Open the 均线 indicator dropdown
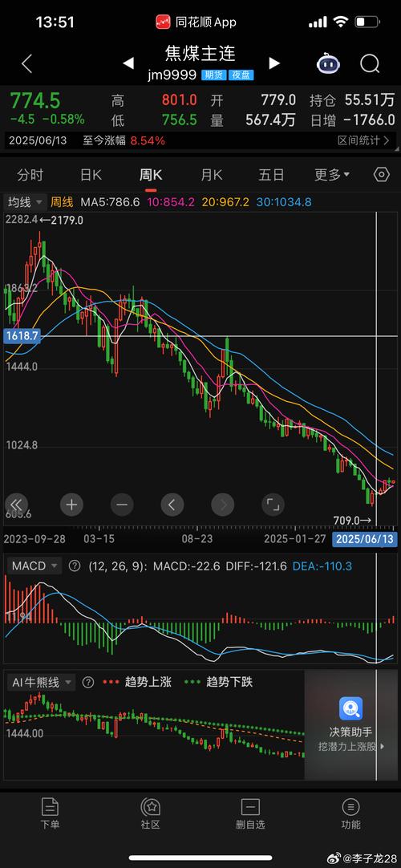 (x=26, y=202)
